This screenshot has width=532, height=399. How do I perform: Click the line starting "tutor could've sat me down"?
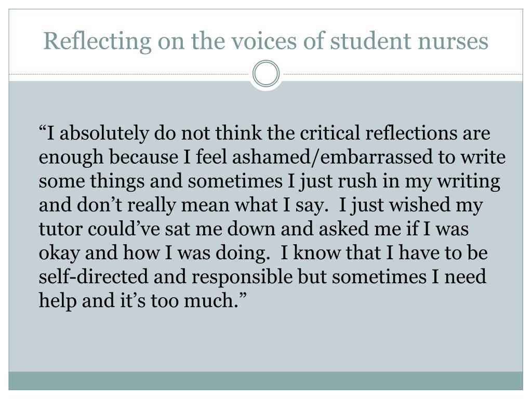pos(254,229)
